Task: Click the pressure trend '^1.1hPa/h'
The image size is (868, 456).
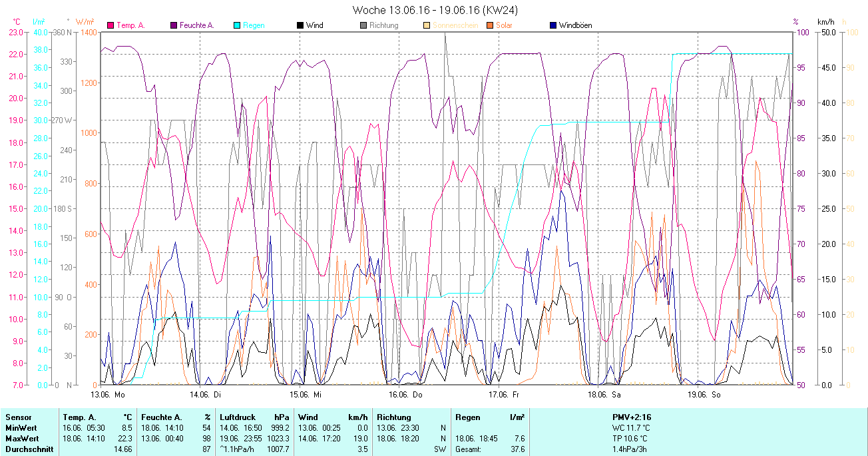Action: pos(237,449)
